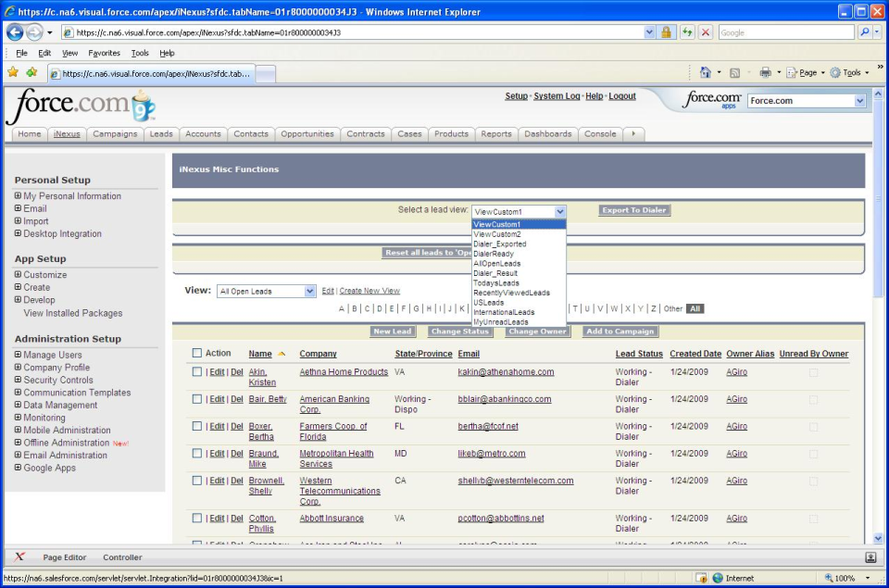Click the Add to Favorites star-plus icon
Viewport: 889px width, 588px height.
click(31, 72)
